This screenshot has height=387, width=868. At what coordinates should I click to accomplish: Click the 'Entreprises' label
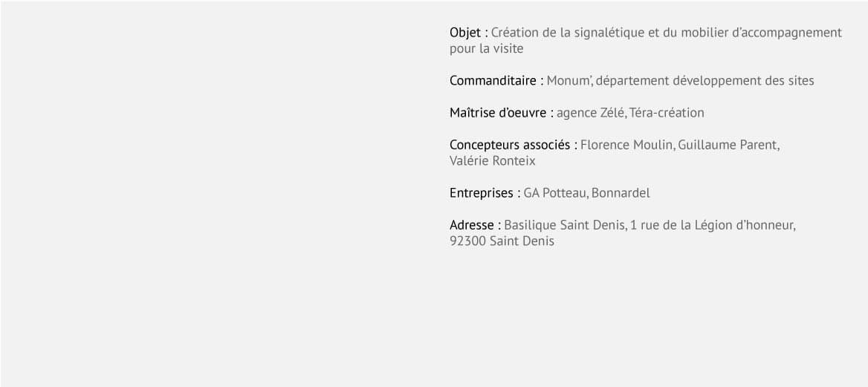(481, 193)
